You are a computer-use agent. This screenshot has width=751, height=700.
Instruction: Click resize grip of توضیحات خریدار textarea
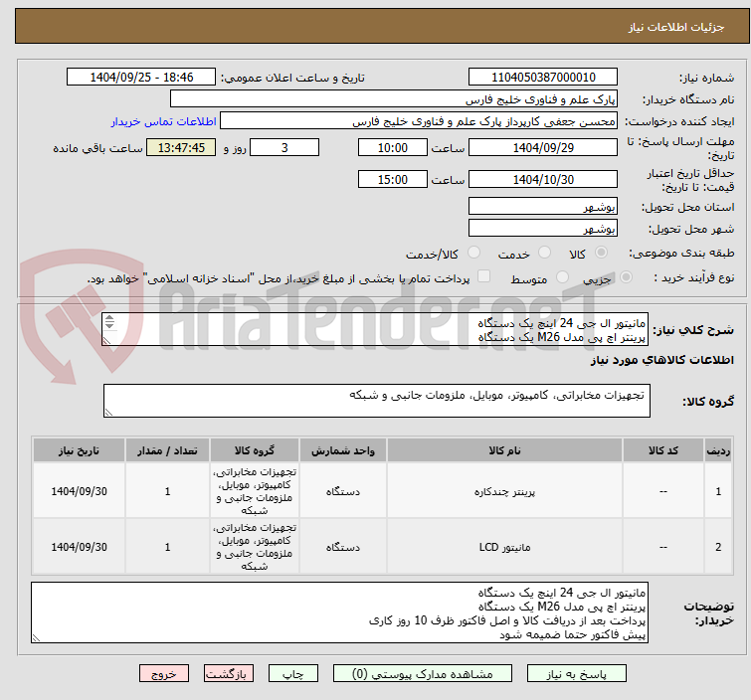point(36,637)
